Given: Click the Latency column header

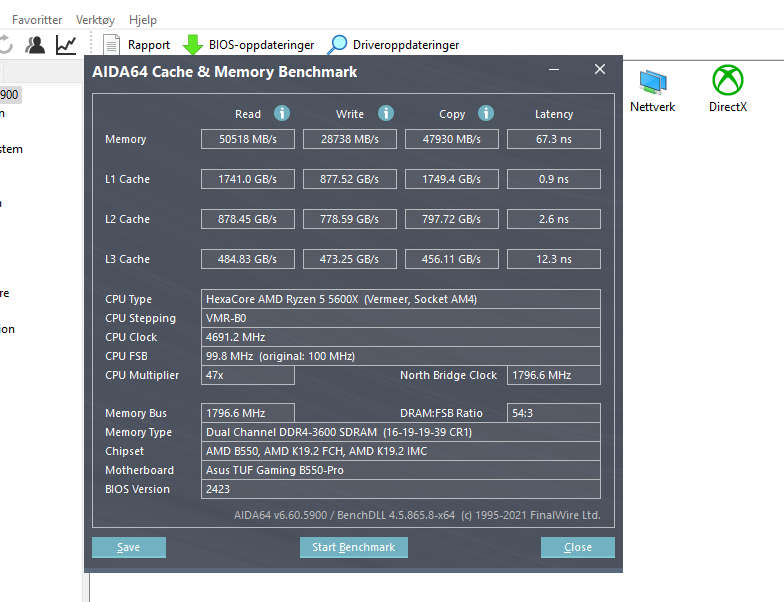Looking at the screenshot, I should (x=554, y=114).
